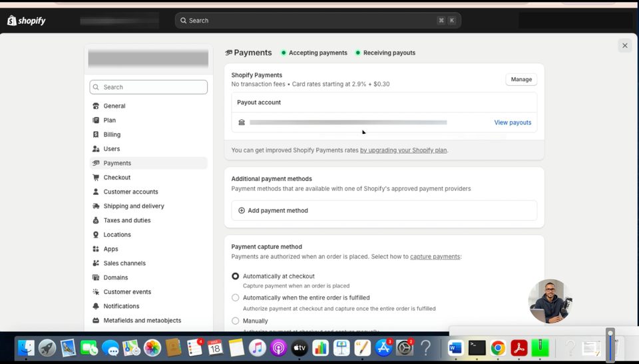639x364 pixels.
Task: Open Plan settings from sidebar
Action: tap(109, 120)
